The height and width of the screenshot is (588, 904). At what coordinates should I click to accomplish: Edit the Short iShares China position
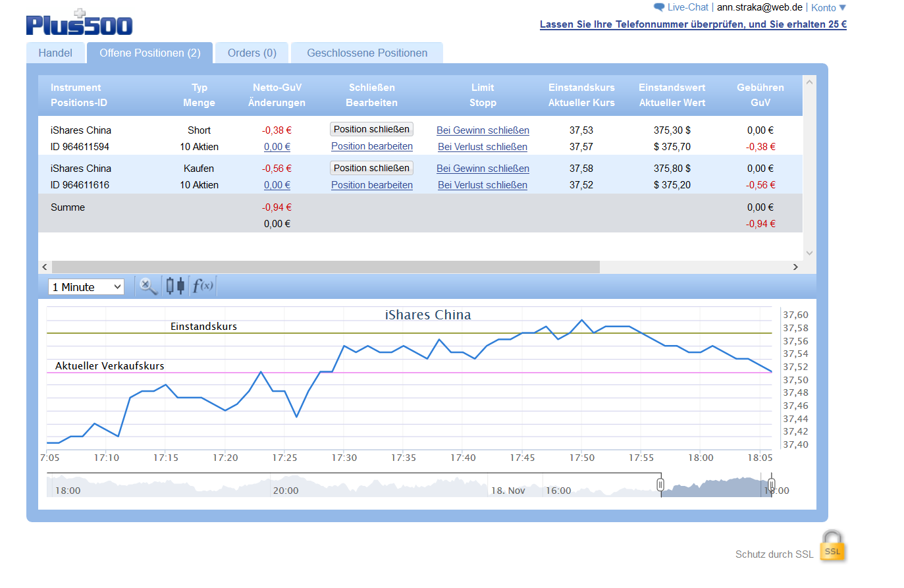[372, 146]
